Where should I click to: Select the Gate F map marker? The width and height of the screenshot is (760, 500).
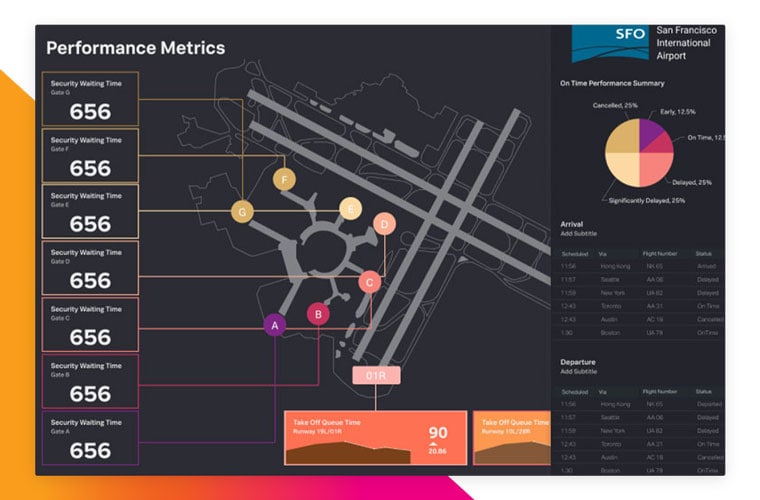[285, 180]
